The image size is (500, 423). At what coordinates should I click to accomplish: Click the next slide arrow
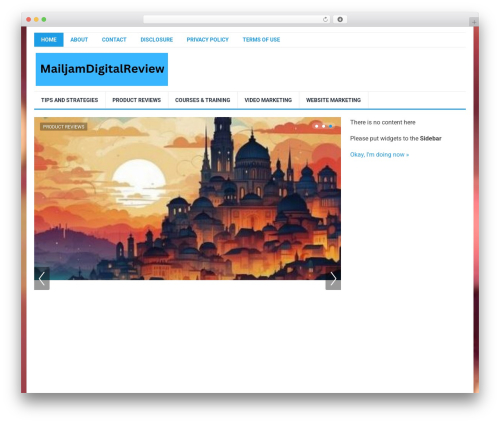coord(333,279)
